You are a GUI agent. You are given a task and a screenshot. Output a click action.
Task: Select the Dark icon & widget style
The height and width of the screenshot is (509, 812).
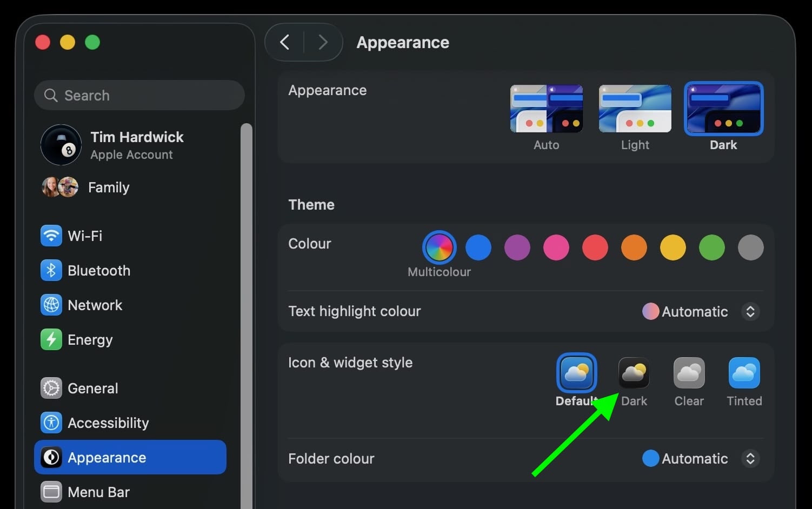pos(634,373)
